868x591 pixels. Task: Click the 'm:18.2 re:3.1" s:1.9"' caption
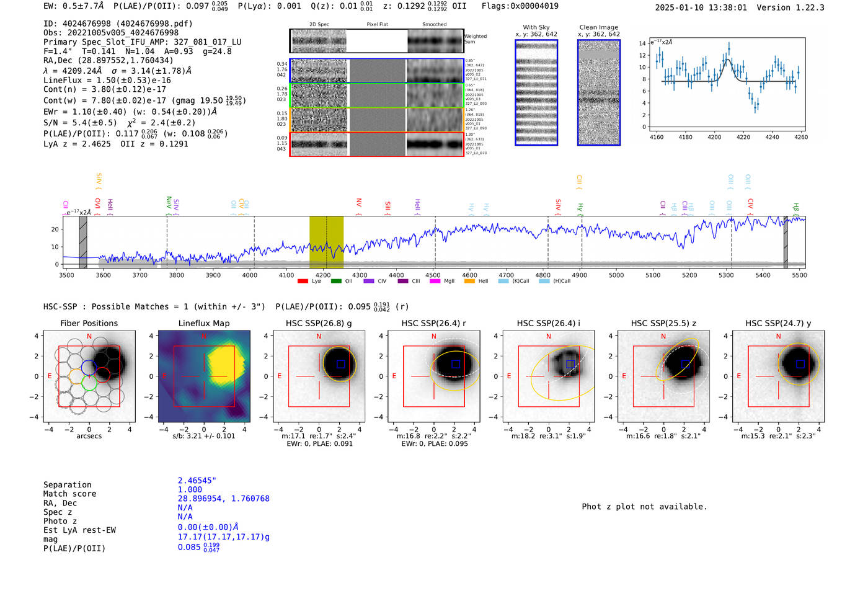pyautogui.click(x=549, y=436)
